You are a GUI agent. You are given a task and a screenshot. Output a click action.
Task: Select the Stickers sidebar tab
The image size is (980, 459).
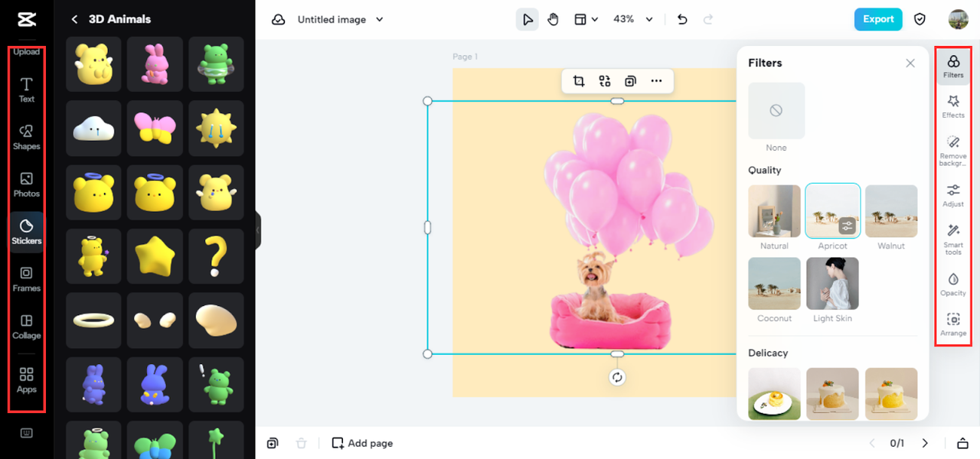[x=27, y=232]
